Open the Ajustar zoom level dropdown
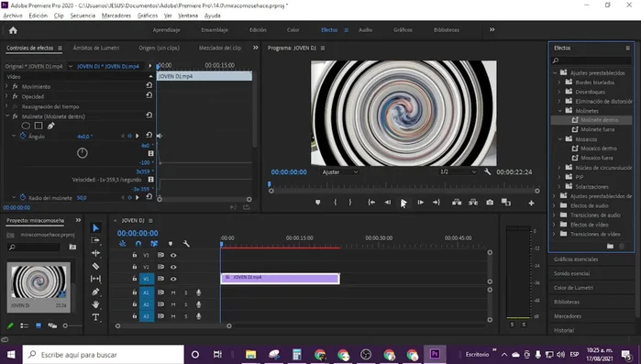The image size is (641, 364). coord(339,172)
